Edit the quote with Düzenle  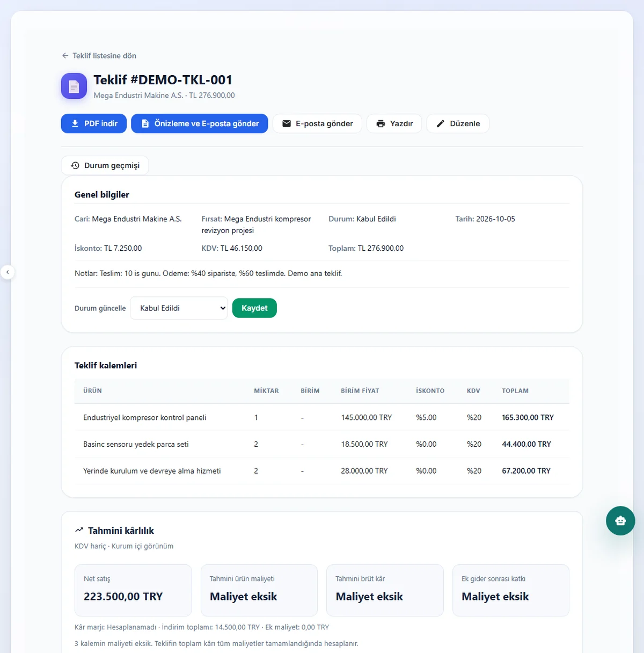click(x=458, y=124)
